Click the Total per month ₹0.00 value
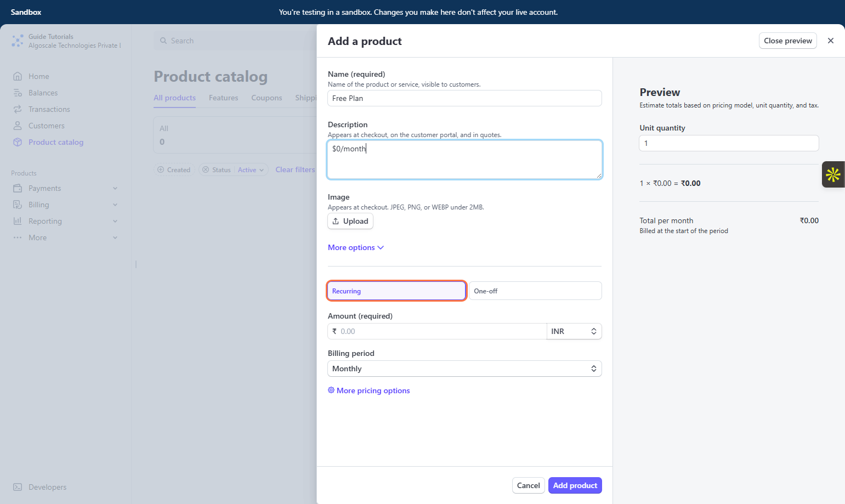845x504 pixels. pyautogui.click(x=809, y=220)
